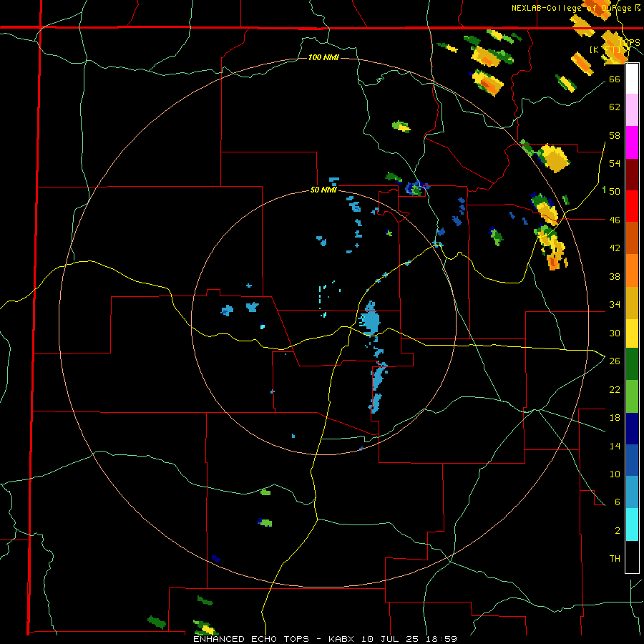Click the navy blue swatch on the color scale
Viewport: 644px width, 644px height.
pos(632,428)
